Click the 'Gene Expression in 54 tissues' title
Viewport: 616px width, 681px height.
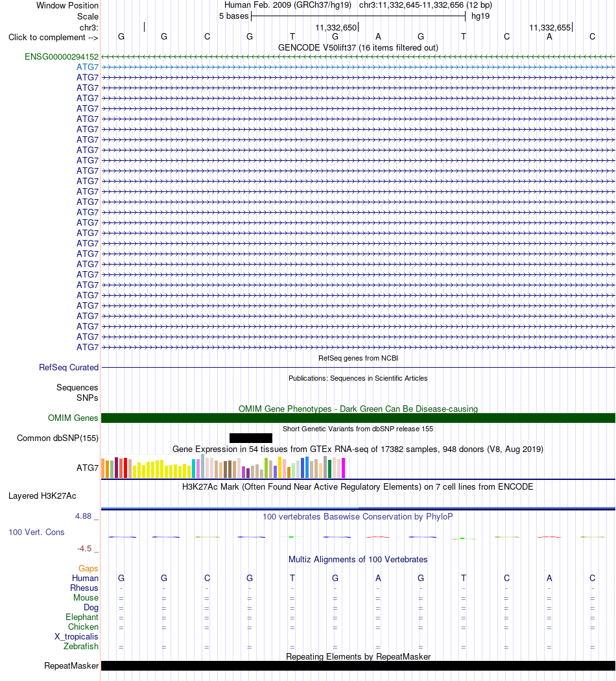click(x=358, y=449)
